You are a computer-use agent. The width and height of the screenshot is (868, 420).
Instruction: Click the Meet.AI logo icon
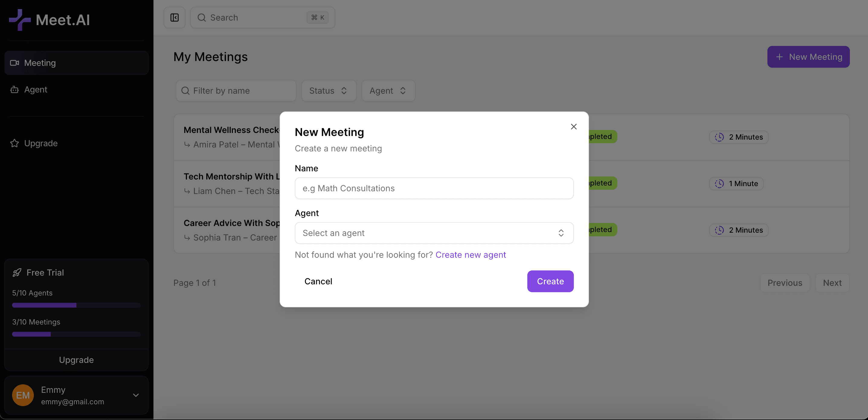pyautogui.click(x=20, y=20)
